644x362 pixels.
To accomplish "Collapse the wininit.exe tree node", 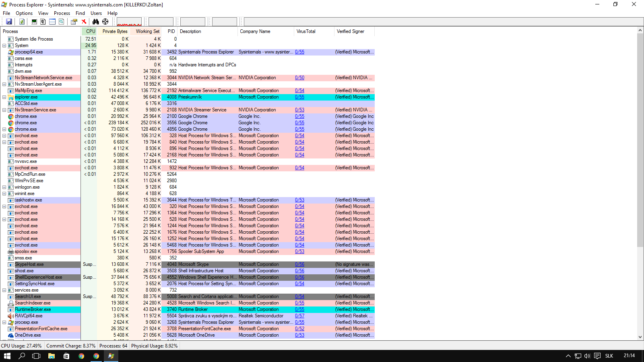I will click(x=4, y=193).
